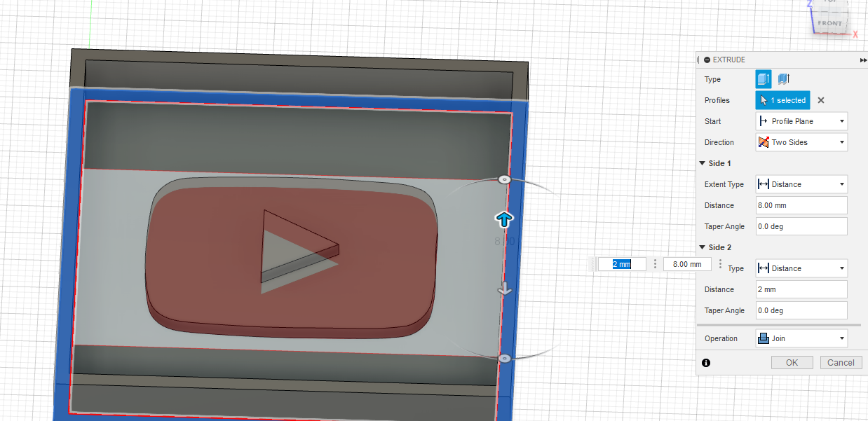868x421 pixels.
Task: Click the Side 2 Distance field 2 mm
Action: pos(801,289)
